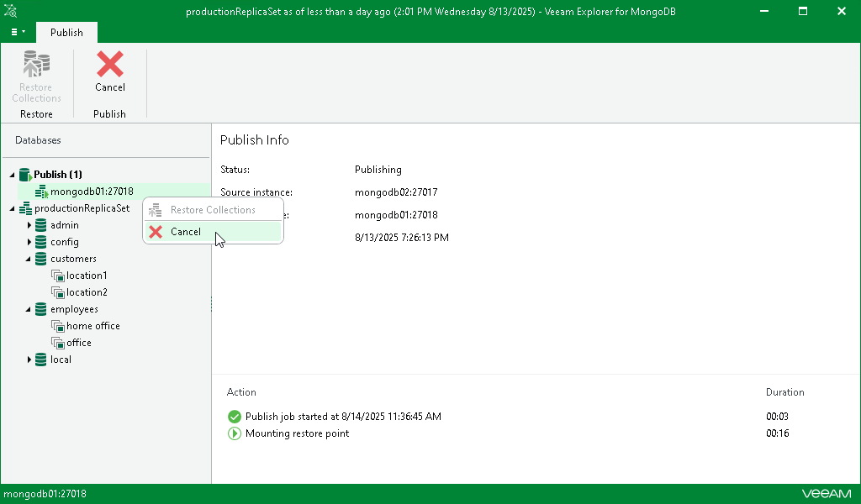The image size is (861, 504).
Task: Collapse the employees database node
Action: (29, 309)
